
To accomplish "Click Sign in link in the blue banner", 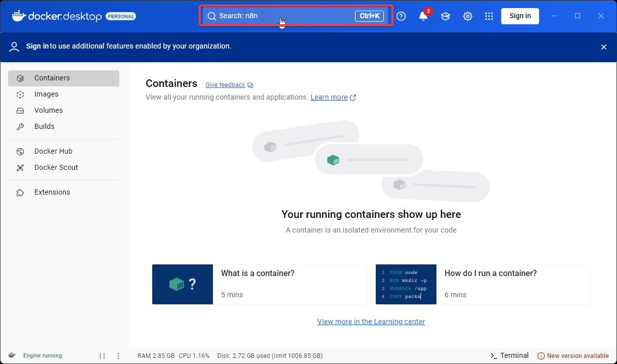I will 37,46.
